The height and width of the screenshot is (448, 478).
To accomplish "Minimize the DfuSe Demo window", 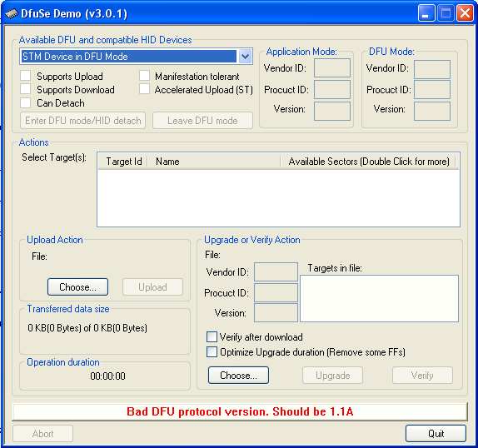I will click(x=426, y=13).
